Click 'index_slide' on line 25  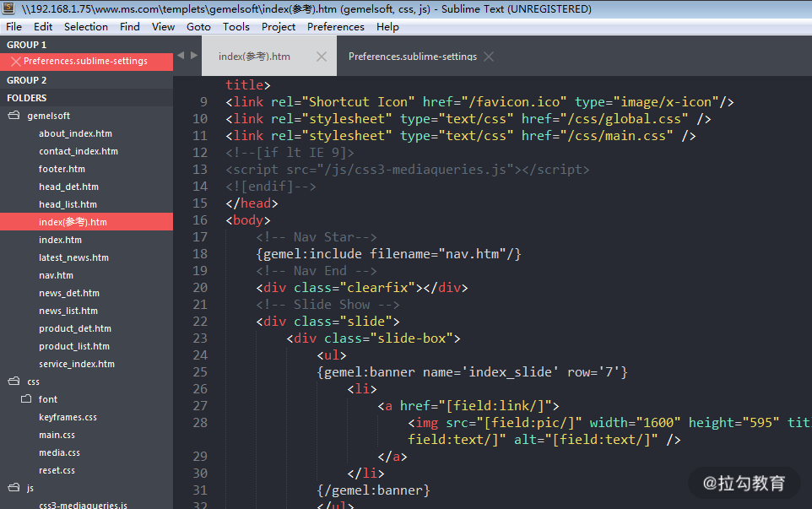pyautogui.click(x=510, y=371)
